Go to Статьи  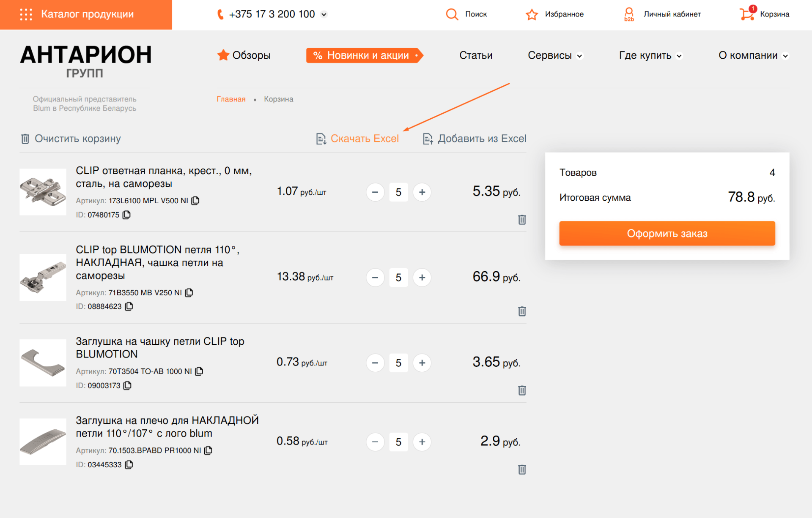point(476,55)
